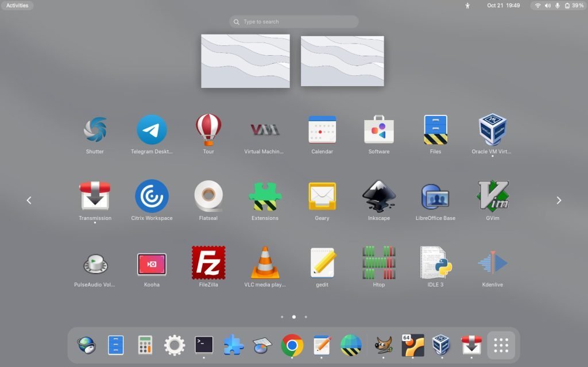Image resolution: width=588 pixels, height=367 pixels.
Task: Open IDLE 3 Python editor
Action: [435, 262]
